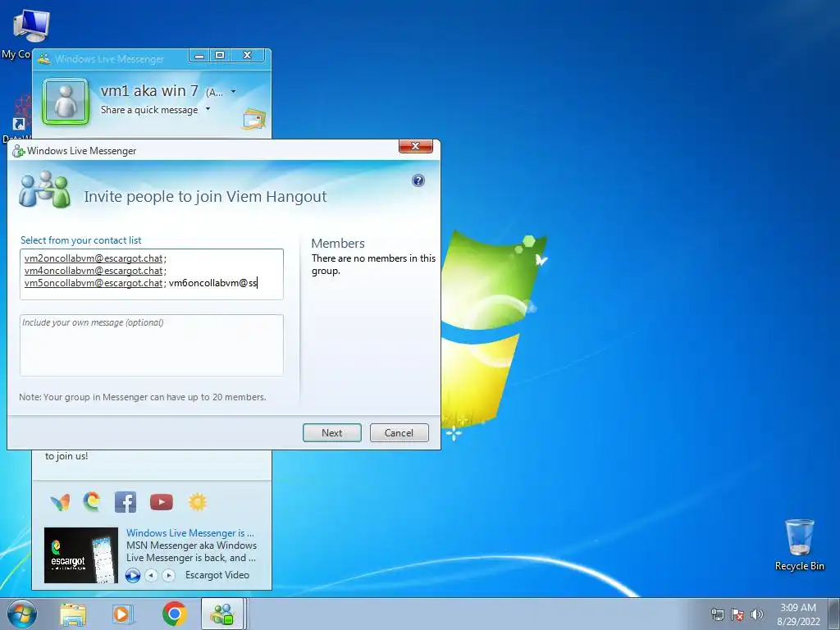Play the Escargot Video

click(133, 575)
